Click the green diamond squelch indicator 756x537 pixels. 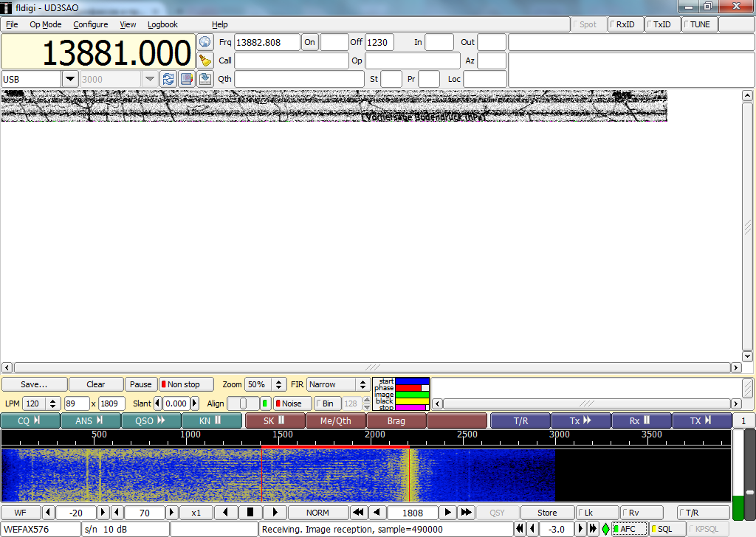(605, 529)
